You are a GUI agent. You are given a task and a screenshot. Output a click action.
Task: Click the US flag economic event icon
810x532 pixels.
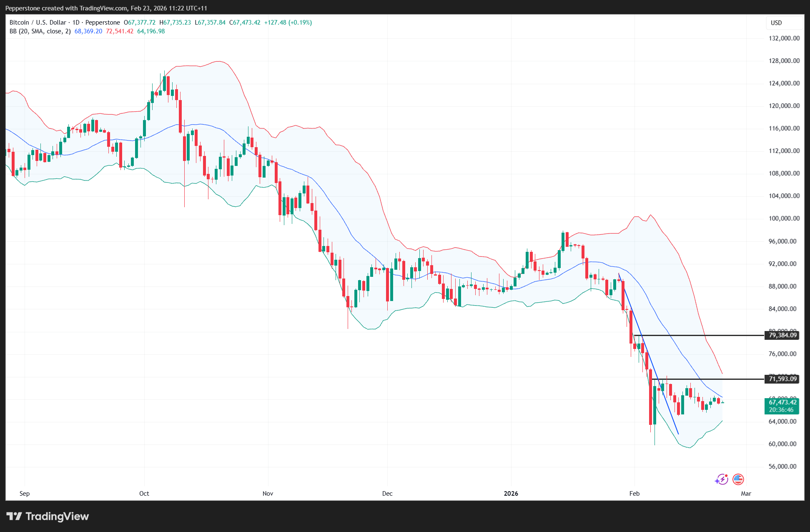(738, 479)
